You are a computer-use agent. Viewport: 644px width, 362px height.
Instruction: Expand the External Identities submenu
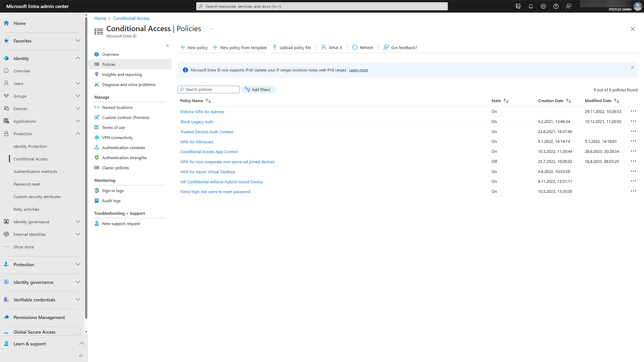(78, 234)
